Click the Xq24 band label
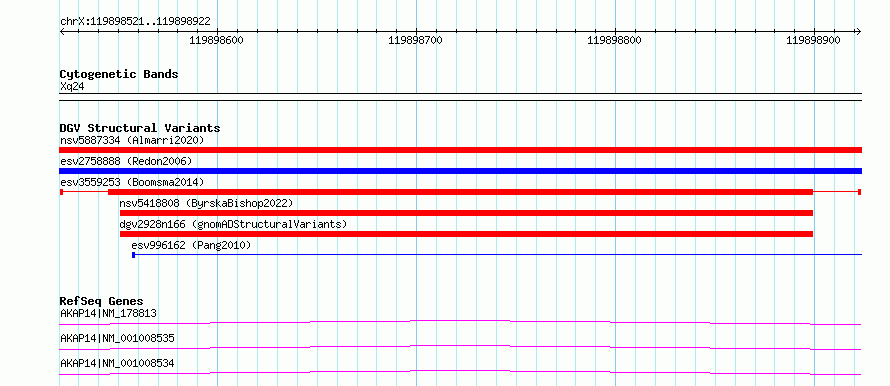 72,87
